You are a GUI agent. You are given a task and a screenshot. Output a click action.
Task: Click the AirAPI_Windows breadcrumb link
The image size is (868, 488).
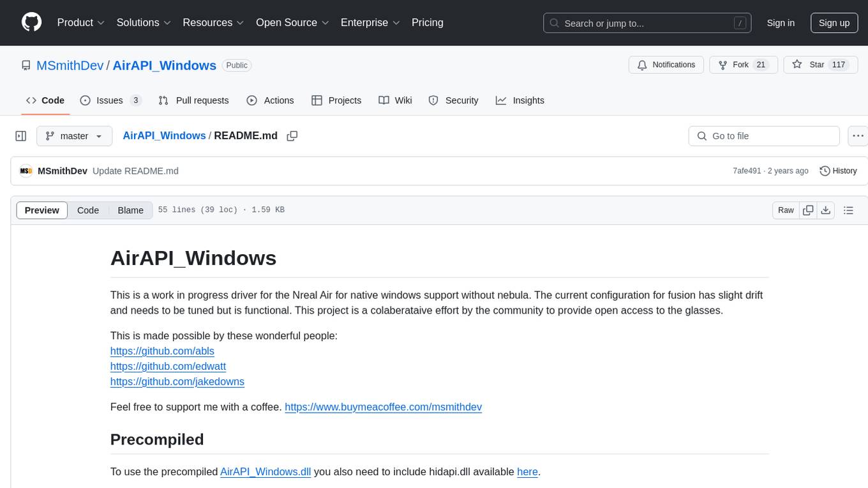point(164,135)
